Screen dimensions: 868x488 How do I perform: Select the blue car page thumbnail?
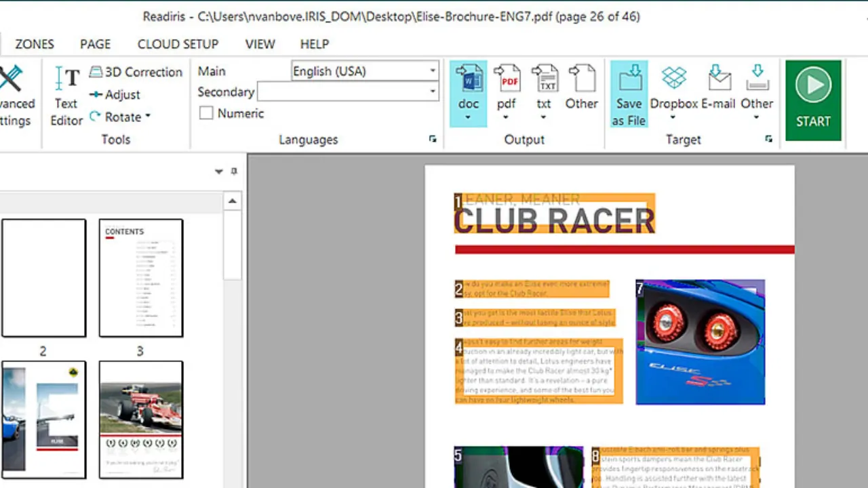click(43, 420)
